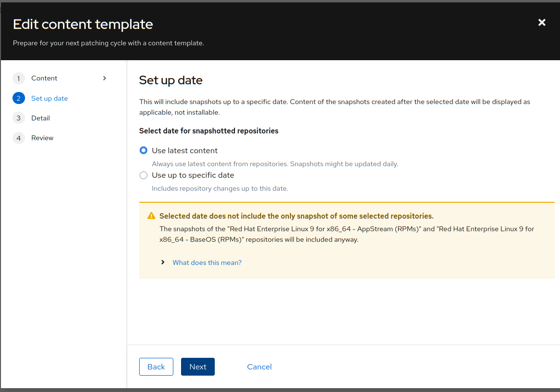The height and width of the screenshot is (392, 560).
Task: Click the step 4 number badge
Action: click(x=19, y=138)
